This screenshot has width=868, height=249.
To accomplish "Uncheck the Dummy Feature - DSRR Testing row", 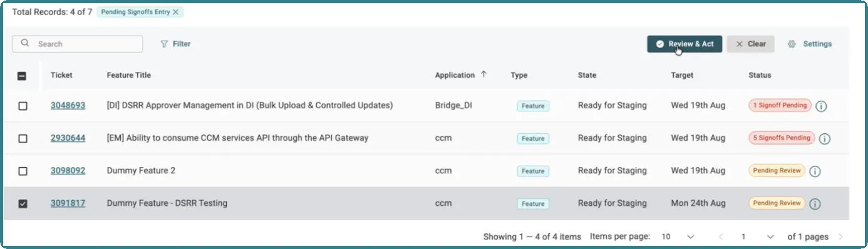I will click(x=23, y=203).
